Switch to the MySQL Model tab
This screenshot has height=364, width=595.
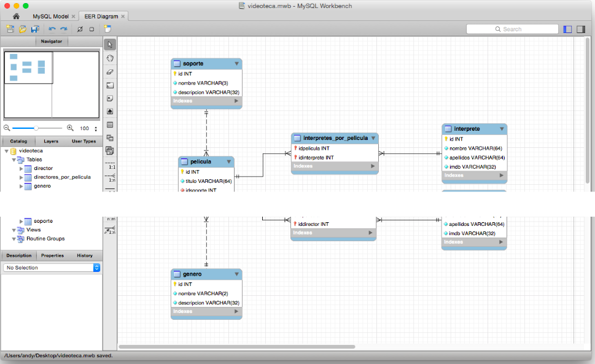pyautogui.click(x=50, y=16)
